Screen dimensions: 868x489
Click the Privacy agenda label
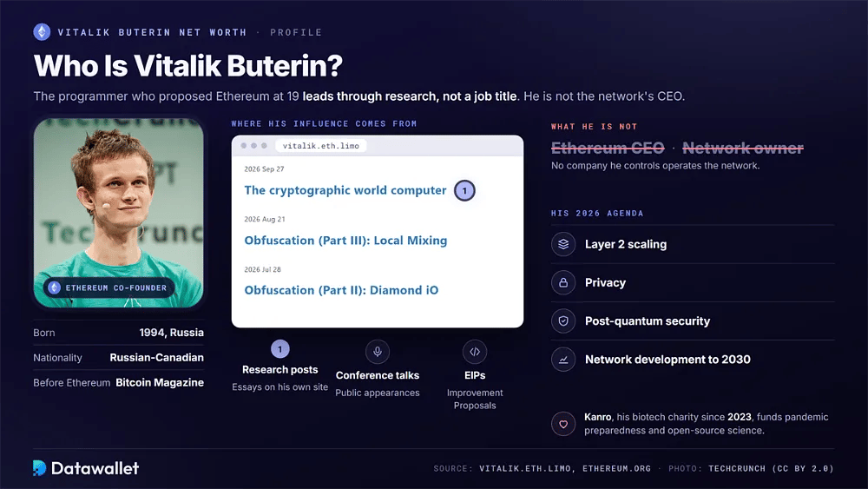[x=605, y=282]
